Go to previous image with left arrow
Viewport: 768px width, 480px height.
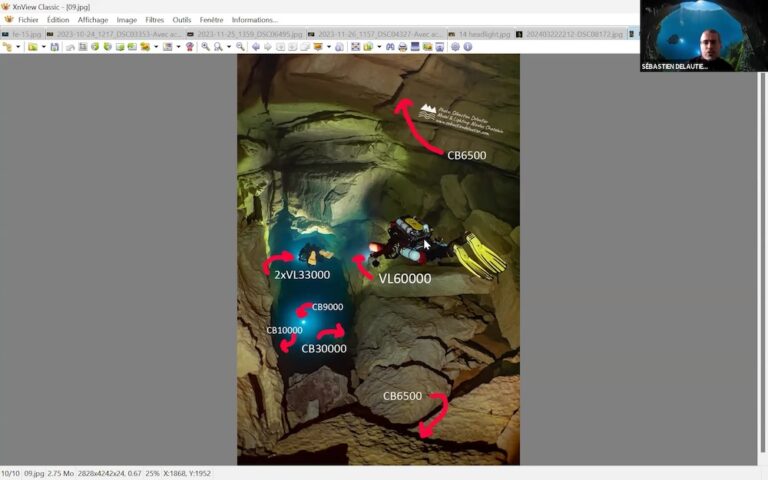point(256,47)
